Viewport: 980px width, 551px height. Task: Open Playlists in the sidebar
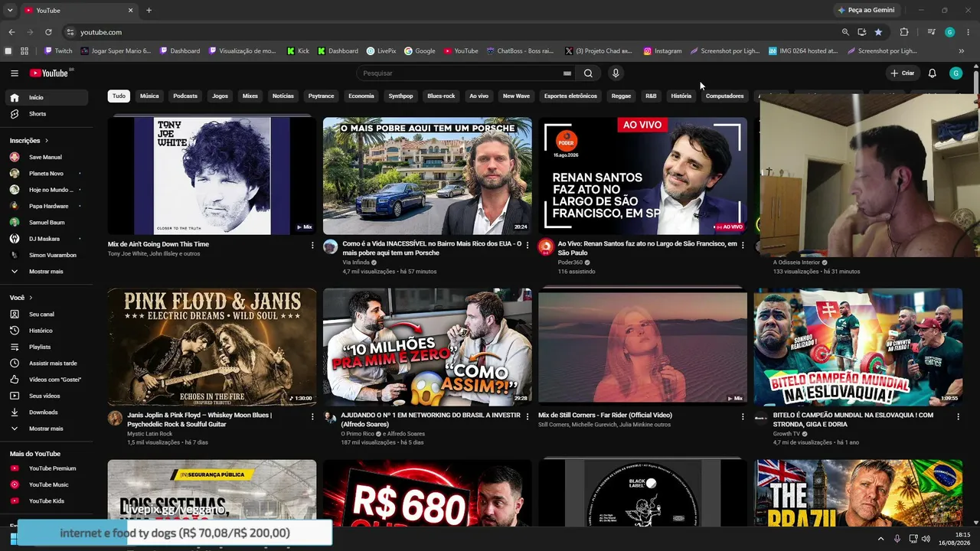click(47, 347)
